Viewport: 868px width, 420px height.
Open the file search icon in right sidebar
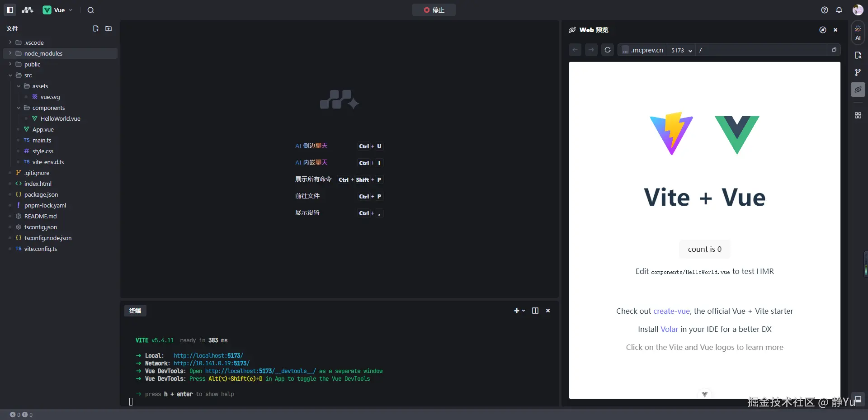click(858, 55)
